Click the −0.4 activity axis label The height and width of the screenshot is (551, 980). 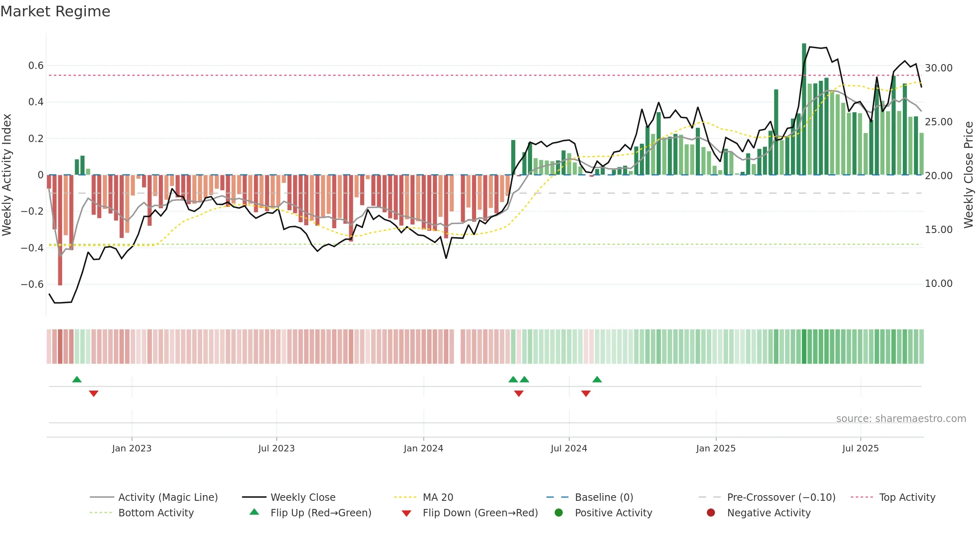coord(32,248)
